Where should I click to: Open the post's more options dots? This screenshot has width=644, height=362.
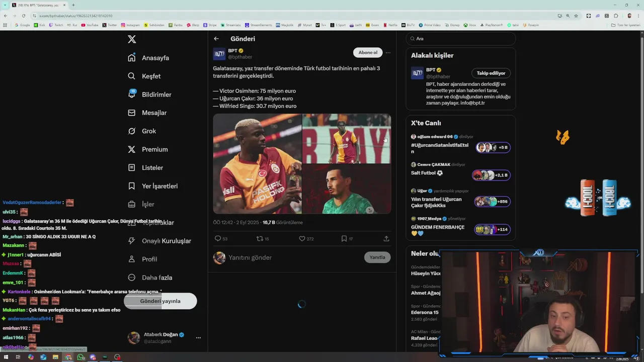[388, 53]
